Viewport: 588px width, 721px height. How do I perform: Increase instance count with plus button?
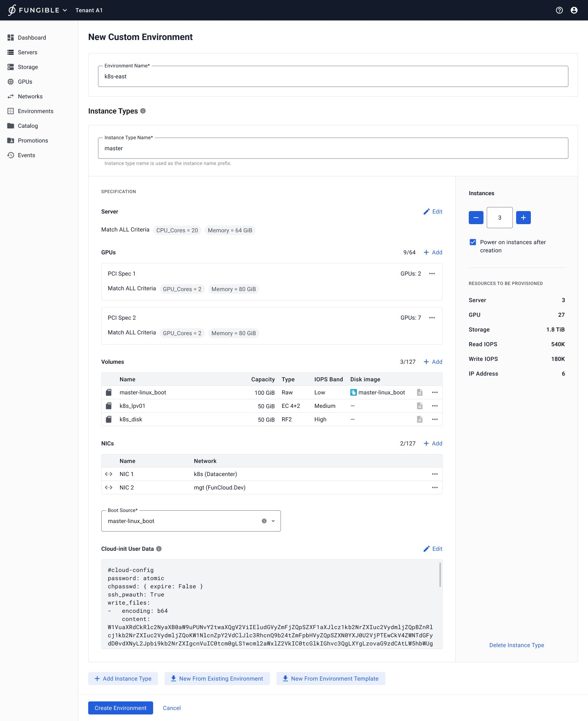(x=523, y=218)
